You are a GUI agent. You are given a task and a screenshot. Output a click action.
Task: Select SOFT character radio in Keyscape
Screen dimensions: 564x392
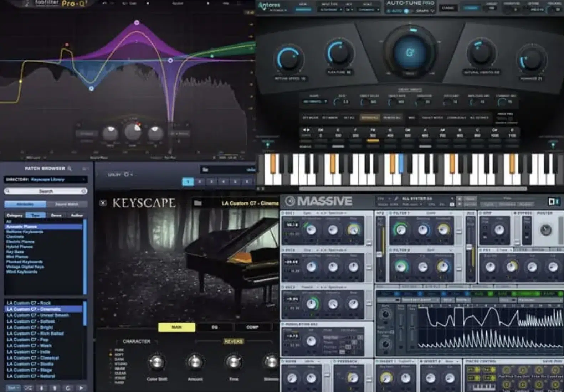[x=111, y=355]
